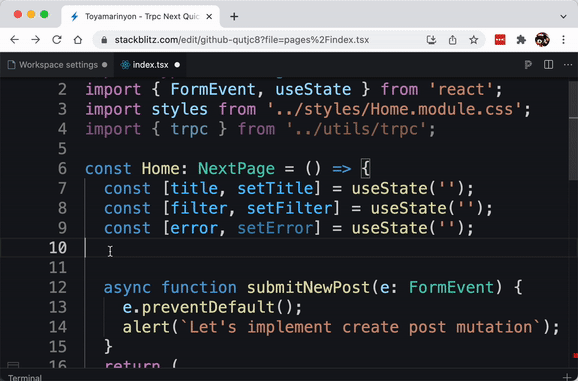Click 'submitNewPost' function name
Viewport: 578px width, 381px height.
coord(308,287)
